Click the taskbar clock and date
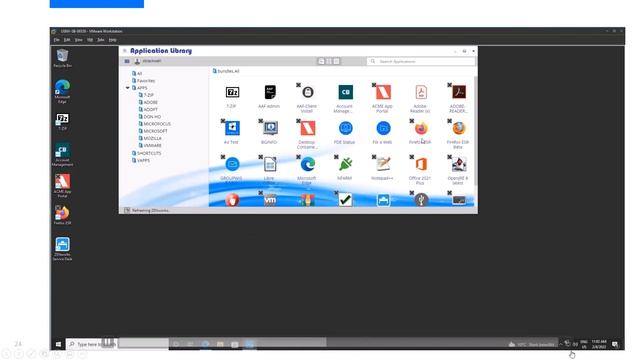Viewport: 640px width, 360px height. (x=599, y=344)
